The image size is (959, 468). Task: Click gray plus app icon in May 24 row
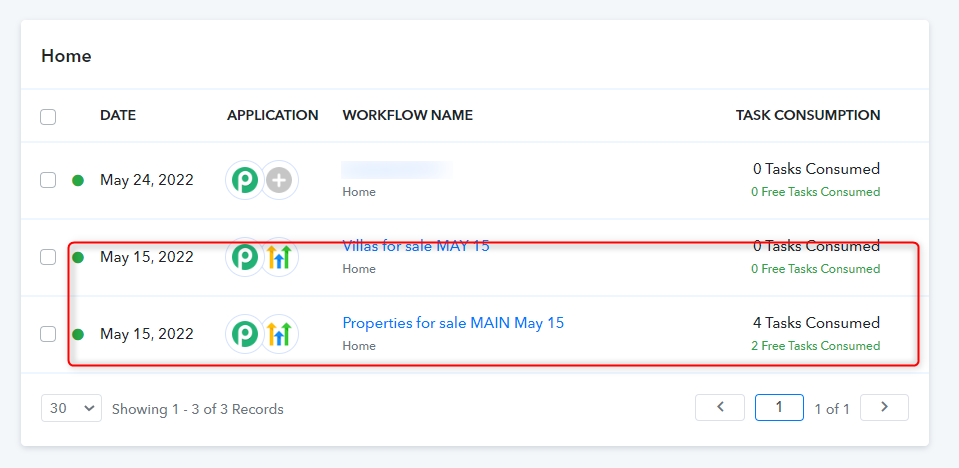[x=280, y=180]
